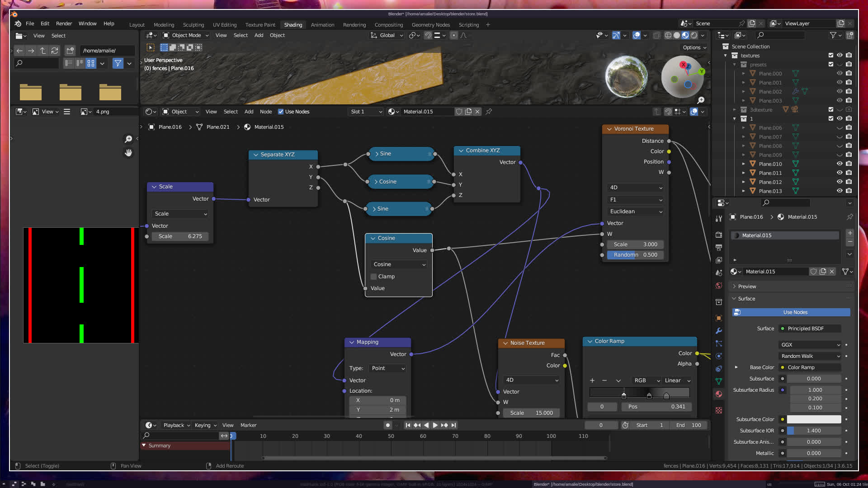The image size is (868, 488).
Task: Toggle the Use Nodes checkbox
Action: tap(281, 112)
